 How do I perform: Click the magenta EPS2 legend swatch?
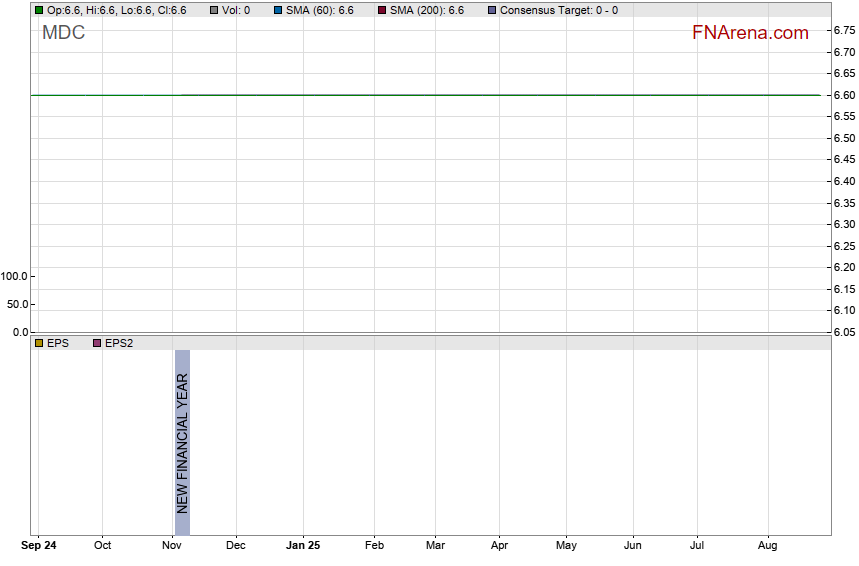click(x=97, y=343)
